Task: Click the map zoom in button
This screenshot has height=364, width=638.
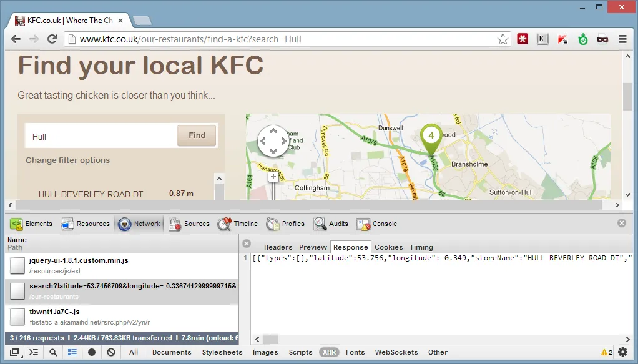Action: pyautogui.click(x=273, y=177)
